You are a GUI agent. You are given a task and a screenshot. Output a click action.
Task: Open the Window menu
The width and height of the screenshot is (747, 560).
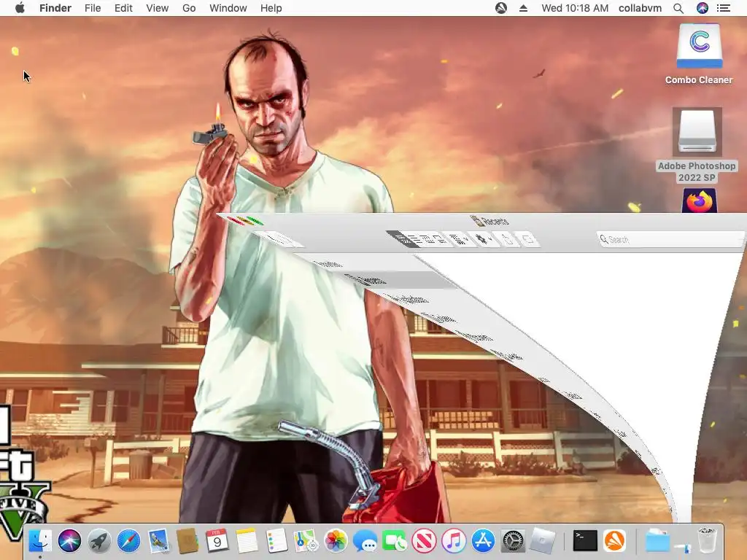(x=228, y=8)
